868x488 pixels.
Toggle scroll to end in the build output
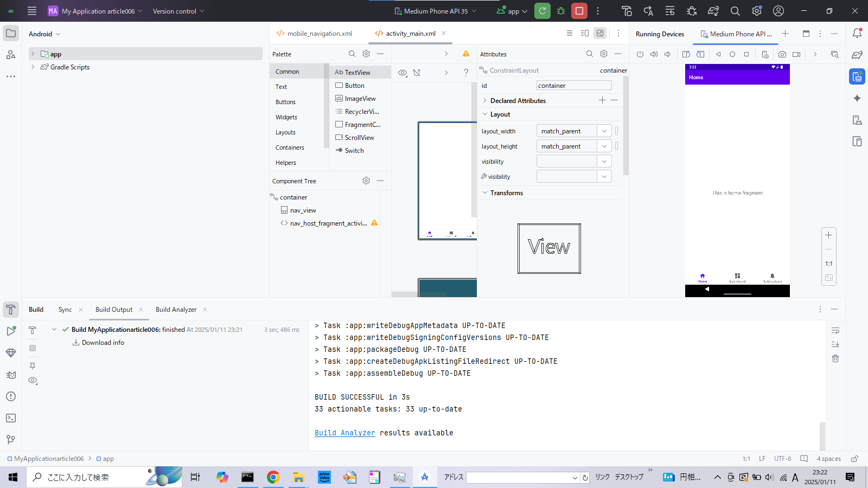tap(835, 344)
